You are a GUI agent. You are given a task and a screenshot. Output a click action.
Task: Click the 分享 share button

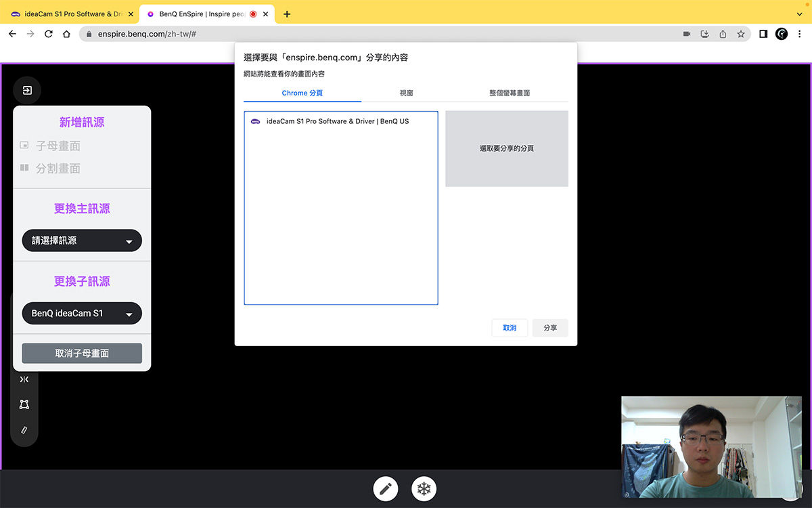click(x=550, y=328)
